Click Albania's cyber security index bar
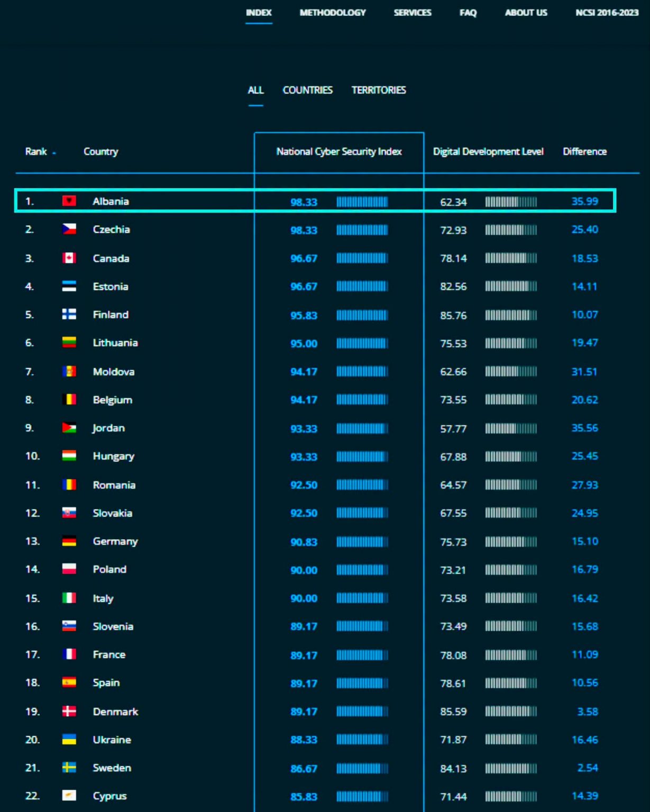Image resolution: width=650 pixels, height=812 pixels. (362, 201)
